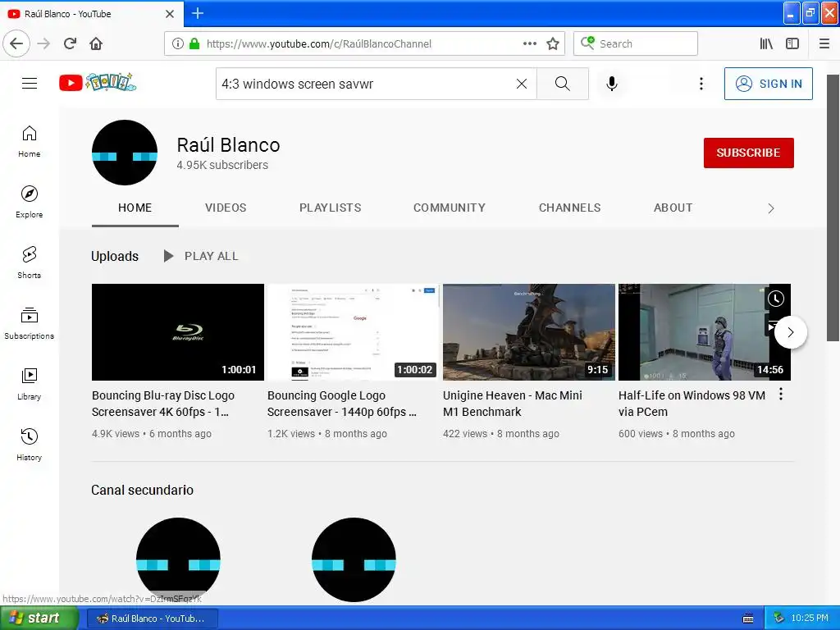Switch to the COMMUNITY tab
Viewport: 840px width, 630px height.
[450, 208]
